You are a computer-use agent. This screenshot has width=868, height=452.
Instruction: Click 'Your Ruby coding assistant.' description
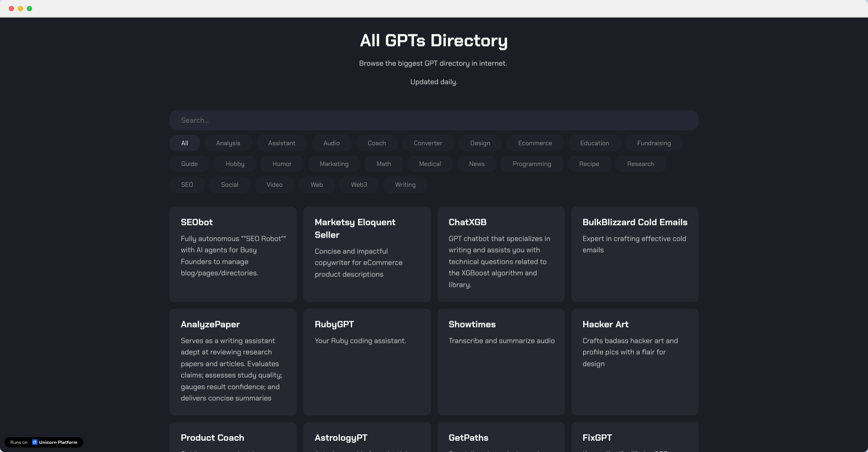(360, 341)
